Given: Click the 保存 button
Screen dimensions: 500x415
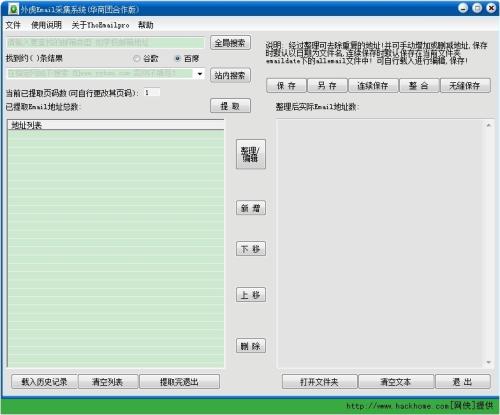Looking at the screenshot, I should [x=286, y=86].
